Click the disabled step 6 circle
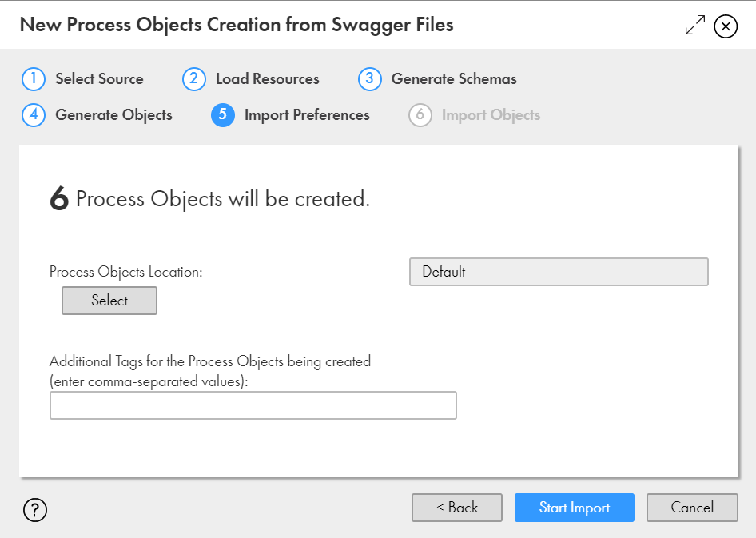 click(x=420, y=115)
